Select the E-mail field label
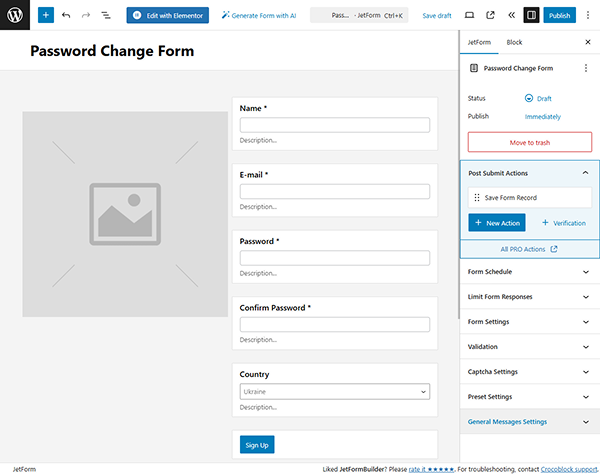600x475 pixels. [254, 175]
